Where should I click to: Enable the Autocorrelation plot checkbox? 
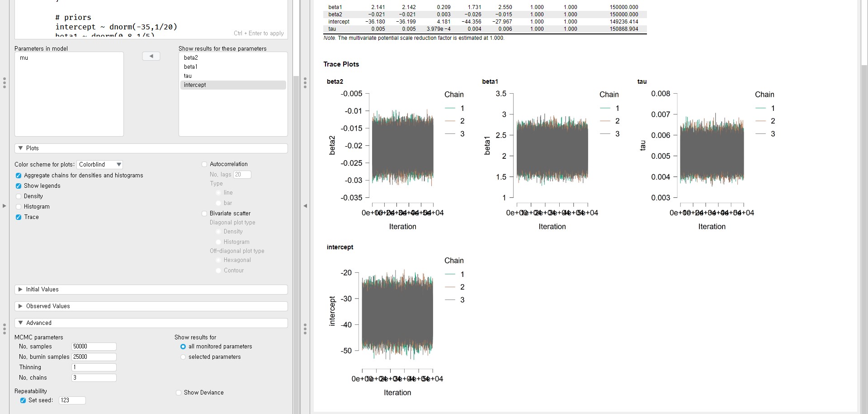point(204,164)
